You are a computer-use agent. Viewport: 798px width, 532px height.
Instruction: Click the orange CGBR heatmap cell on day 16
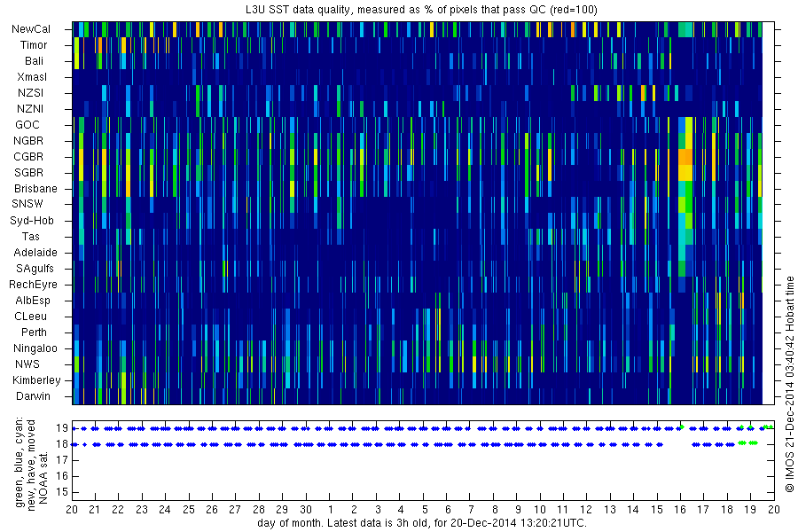click(x=685, y=157)
